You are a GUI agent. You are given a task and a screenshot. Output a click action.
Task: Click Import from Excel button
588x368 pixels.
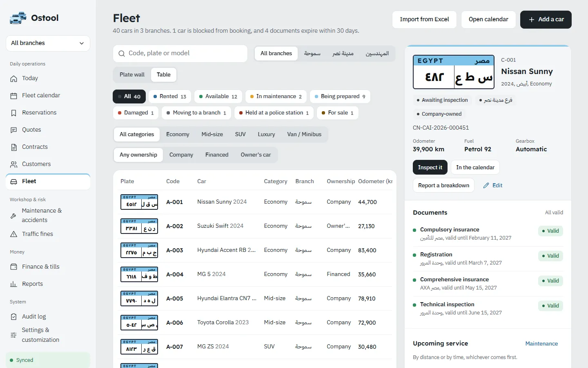[x=424, y=20]
